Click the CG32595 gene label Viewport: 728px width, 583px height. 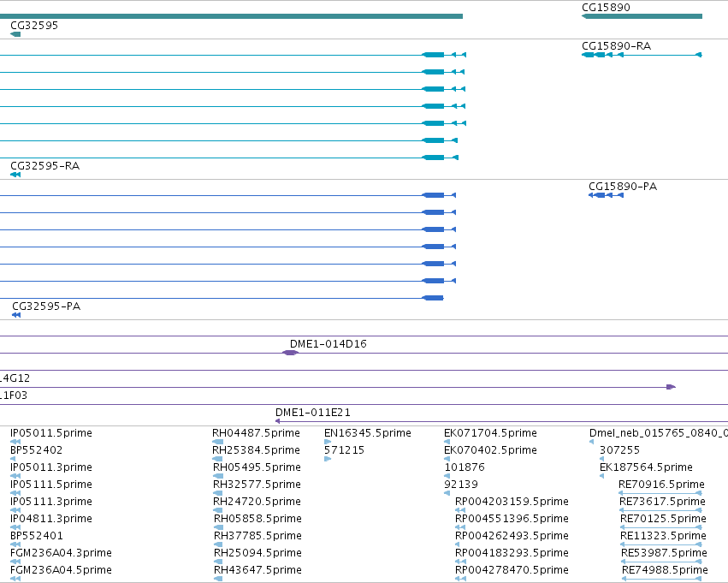coord(34,26)
